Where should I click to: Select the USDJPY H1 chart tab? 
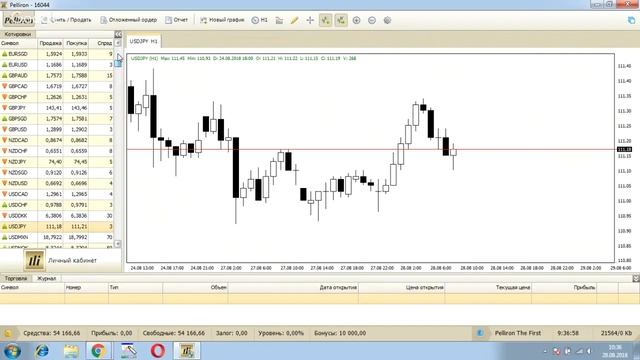pyautogui.click(x=143, y=41)
